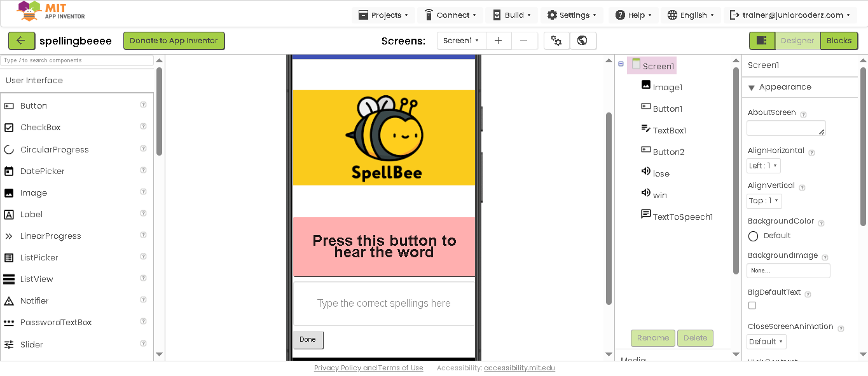Click the MIT App Inventor logo

[x=51, y=11]
